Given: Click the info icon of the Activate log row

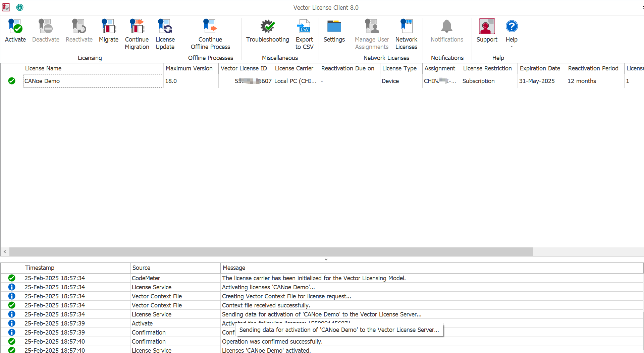Looking at the screenshot, I should pyautogui.click(x=12, y=323).
